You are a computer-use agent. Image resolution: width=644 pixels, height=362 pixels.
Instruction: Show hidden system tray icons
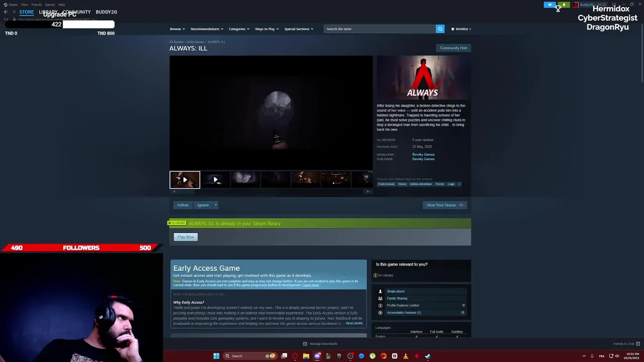584,356
